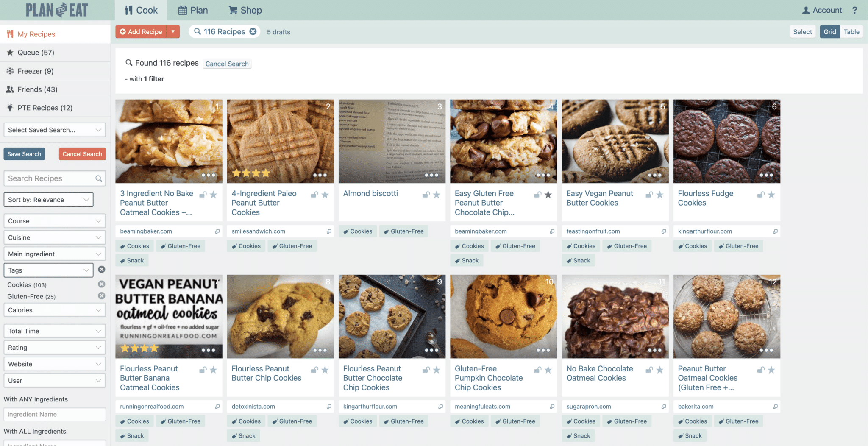This screenshot has height=446, width=868.
Task: Open the Add Recipe dropdown arrow
Action: click(x=173, y=32)
